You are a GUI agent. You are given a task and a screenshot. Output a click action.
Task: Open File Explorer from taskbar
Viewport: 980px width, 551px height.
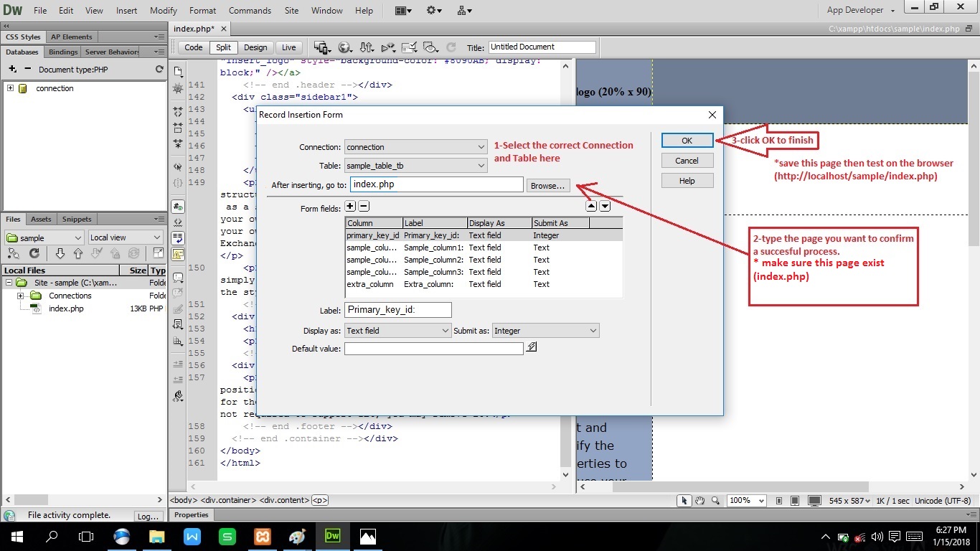pos(157,536)
